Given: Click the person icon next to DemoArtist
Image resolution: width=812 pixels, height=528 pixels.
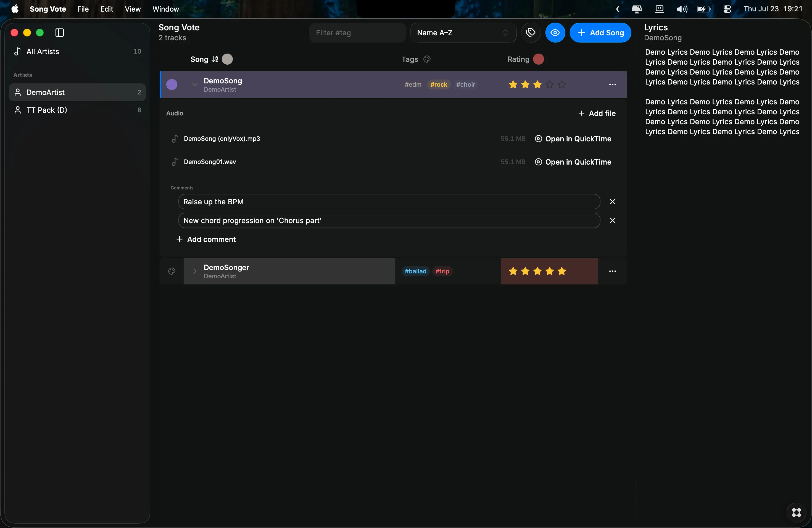Looking at the screenshot, I should 18,93.
